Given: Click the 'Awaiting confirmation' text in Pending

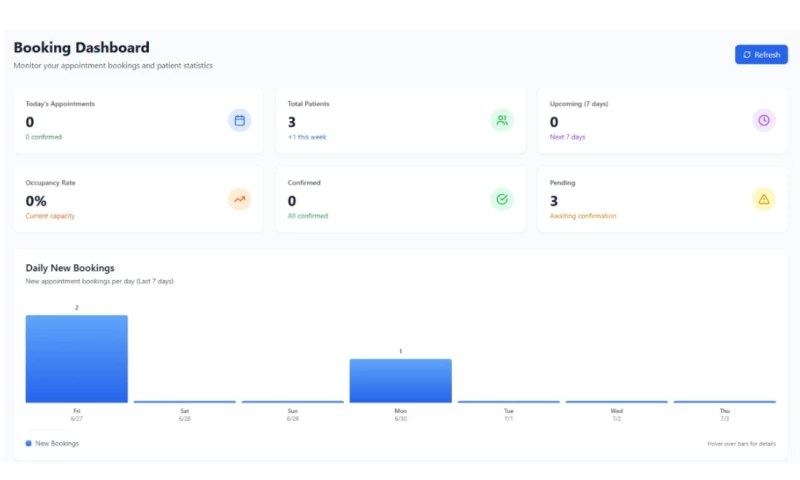Looking at the screenshot, I should point(583,216).
